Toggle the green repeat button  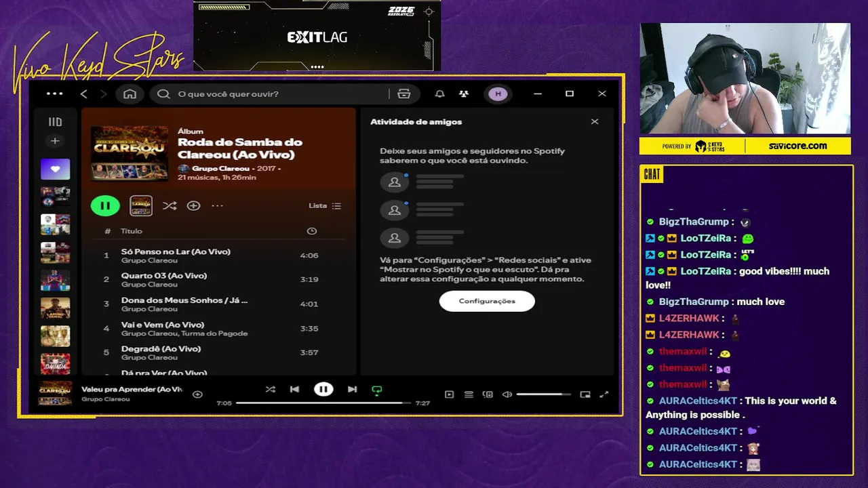click(x=377, y=390)
